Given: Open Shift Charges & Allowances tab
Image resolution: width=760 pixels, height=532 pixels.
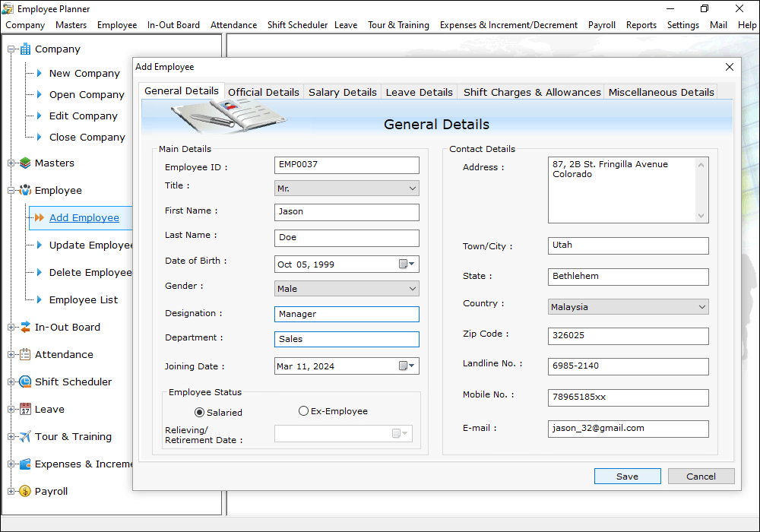Looking at the screenshot, I should tap(532, 92).
